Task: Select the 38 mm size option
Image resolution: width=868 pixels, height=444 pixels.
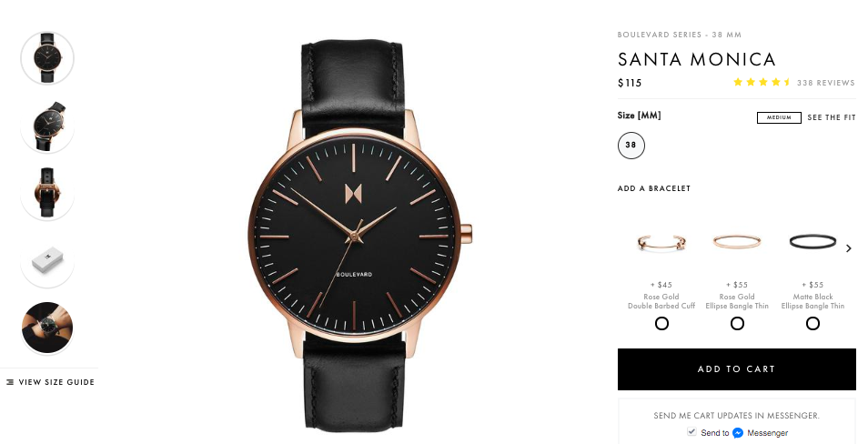Action: pyautogui.click(x=631, y=145)
